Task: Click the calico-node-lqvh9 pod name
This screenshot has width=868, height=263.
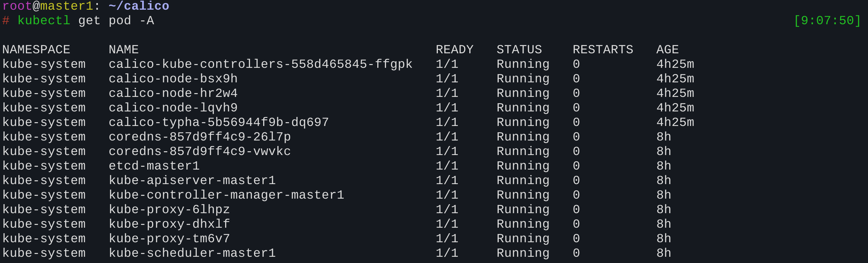Action: pos(173,108)
